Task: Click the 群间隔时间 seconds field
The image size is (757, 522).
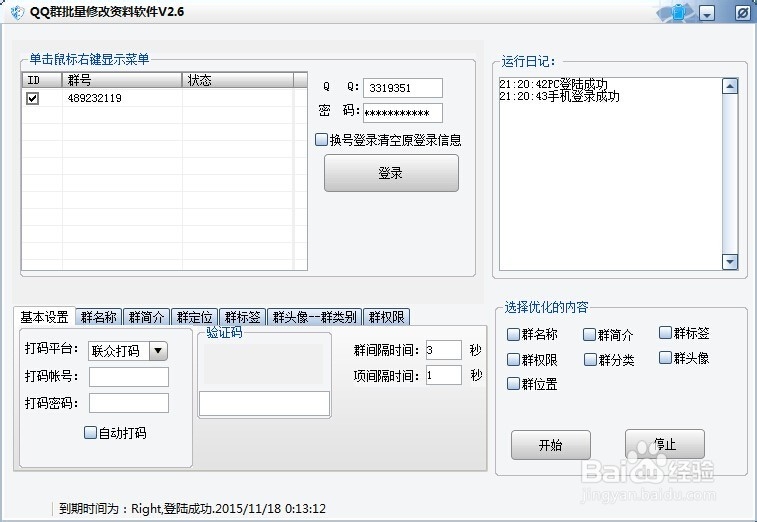Action: point(443,350)
